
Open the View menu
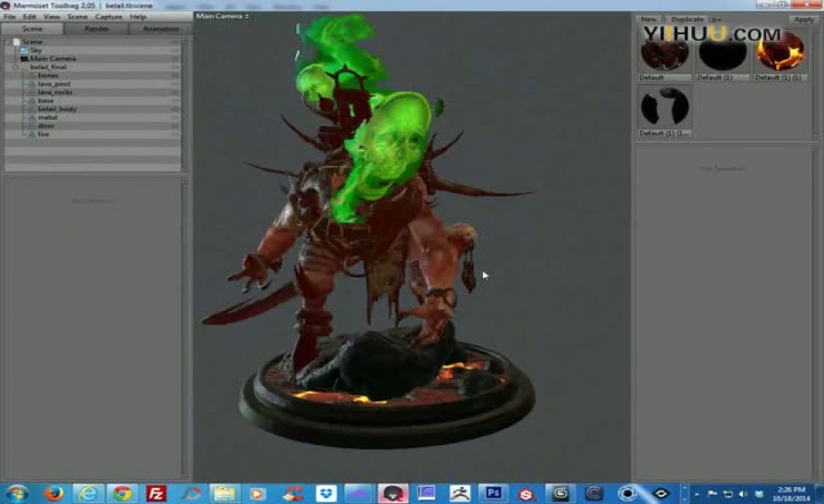(x=51, y=17)
